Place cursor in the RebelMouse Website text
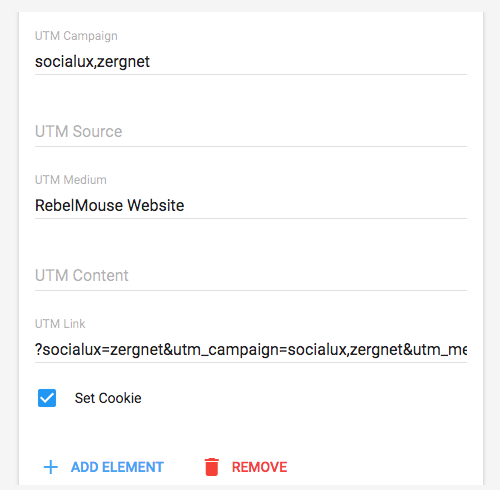 coord(110,205)
